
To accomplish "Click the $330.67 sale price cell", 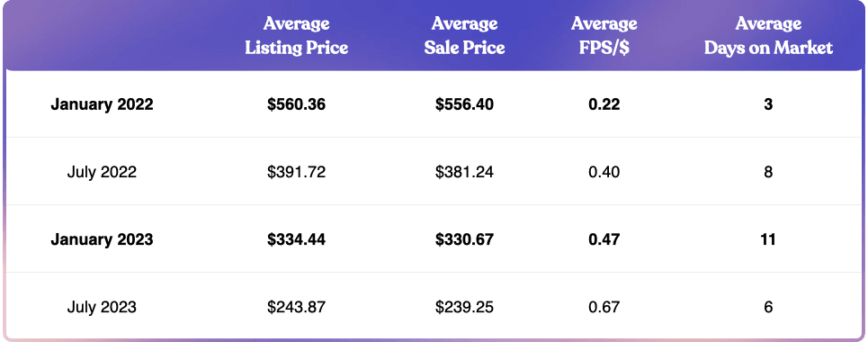I will (464, 239).
